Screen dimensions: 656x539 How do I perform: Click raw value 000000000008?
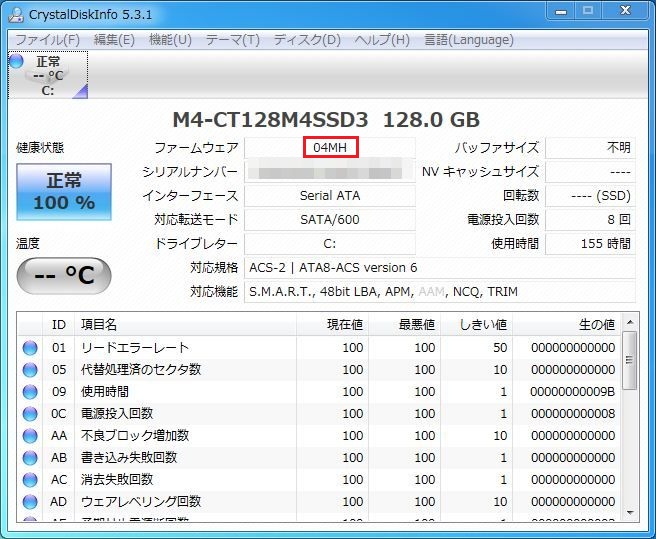[x=573, y=414]
